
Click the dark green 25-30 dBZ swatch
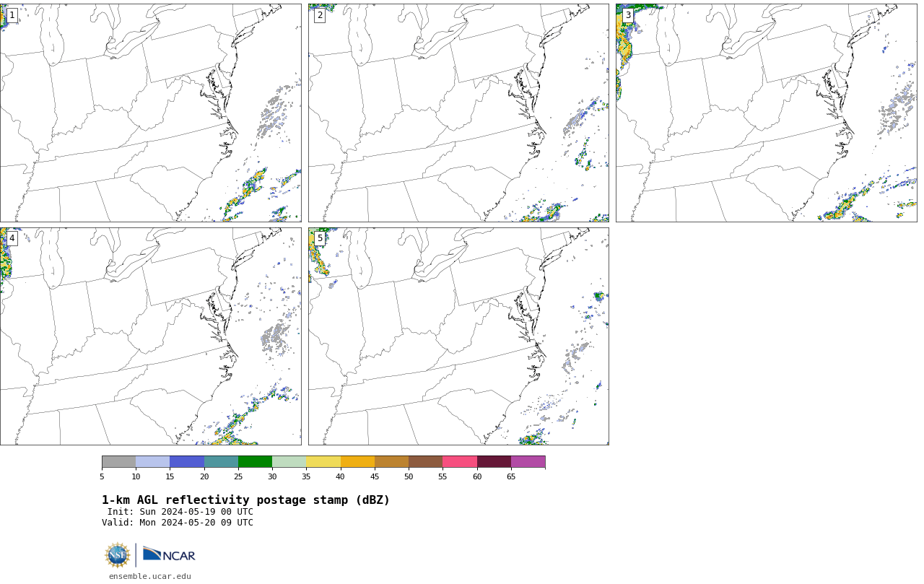click(255, 462)
